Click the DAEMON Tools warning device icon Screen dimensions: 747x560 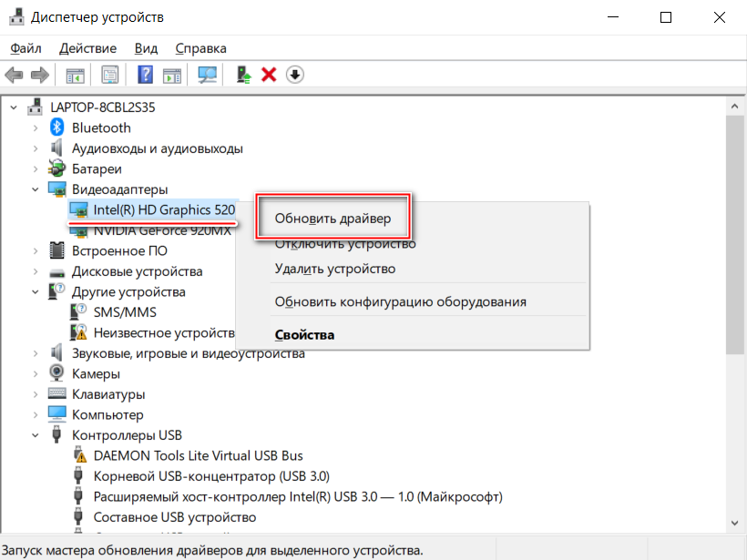click(79, 455)
